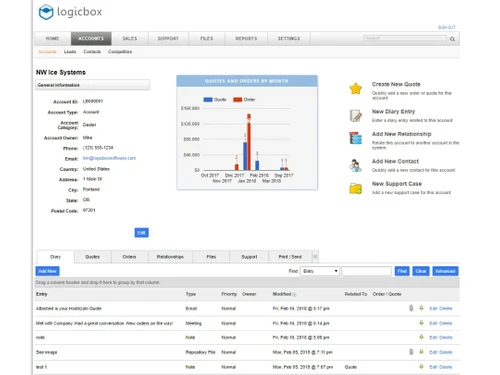
Task: Open the FILES menu
Action: click(x=207, y=39)
